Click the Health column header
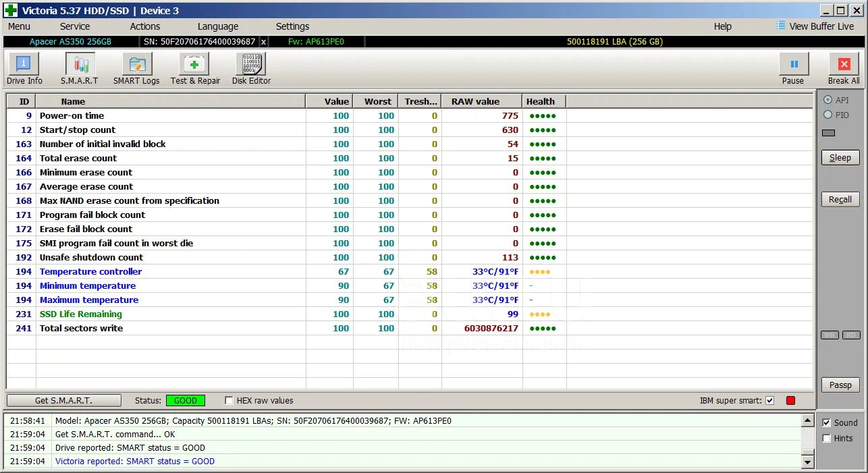The width and height of the screenshot is (868, 473). point(545,101)
